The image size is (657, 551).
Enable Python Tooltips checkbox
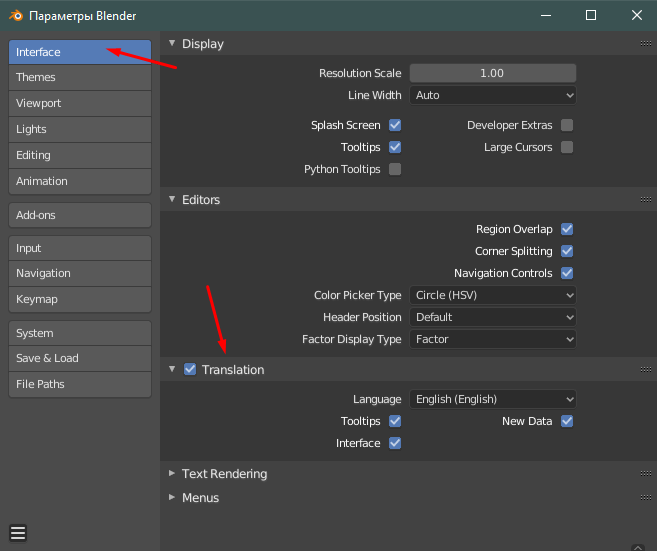pyautogui.click(x=395, y=169)
